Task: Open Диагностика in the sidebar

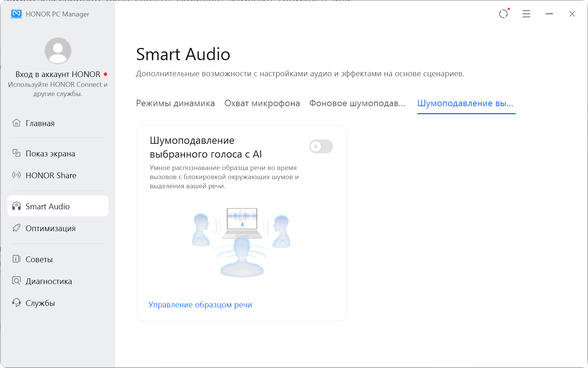Action: click(58, 281)
